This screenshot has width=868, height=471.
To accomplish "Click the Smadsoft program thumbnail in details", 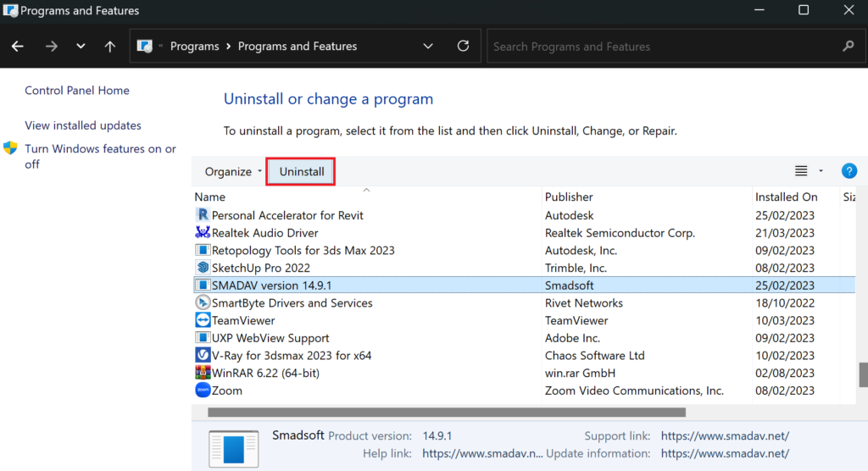I will coord(233,448).
